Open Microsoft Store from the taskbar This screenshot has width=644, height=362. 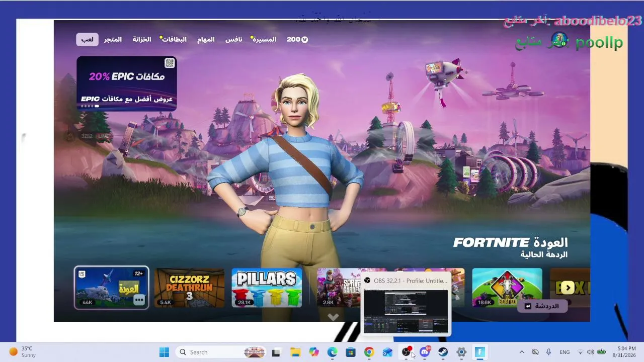pos(351,352)
